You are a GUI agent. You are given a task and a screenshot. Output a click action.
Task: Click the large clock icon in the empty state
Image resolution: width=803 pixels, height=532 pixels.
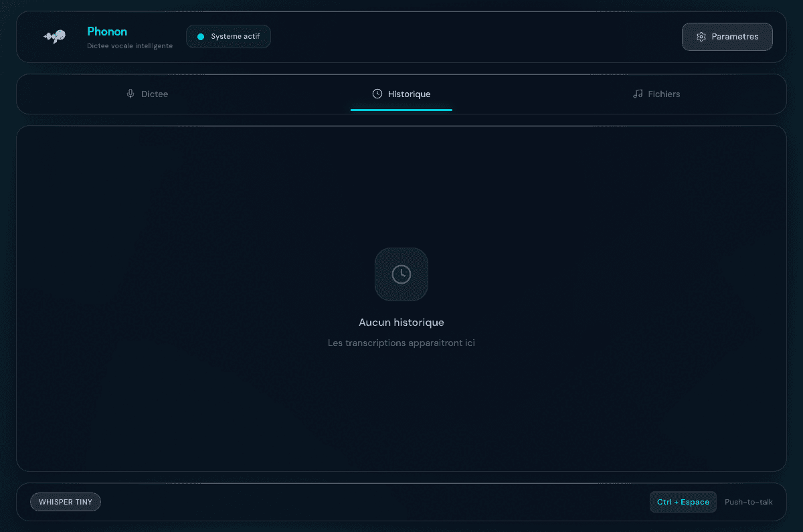[x=401, y=274]
